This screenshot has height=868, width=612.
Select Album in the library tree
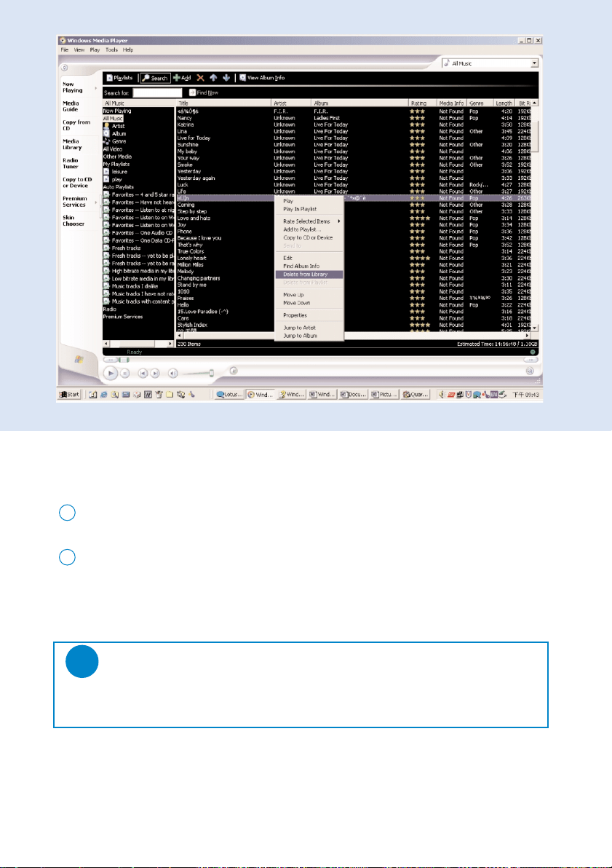[x=115, y=133]
